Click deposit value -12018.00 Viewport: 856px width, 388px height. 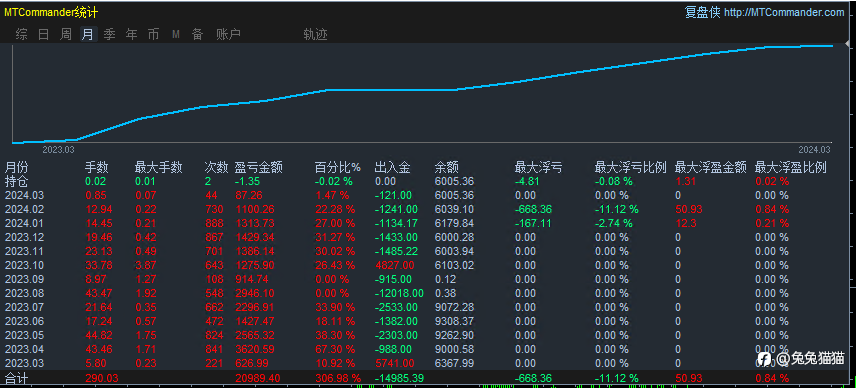[399, 293]
